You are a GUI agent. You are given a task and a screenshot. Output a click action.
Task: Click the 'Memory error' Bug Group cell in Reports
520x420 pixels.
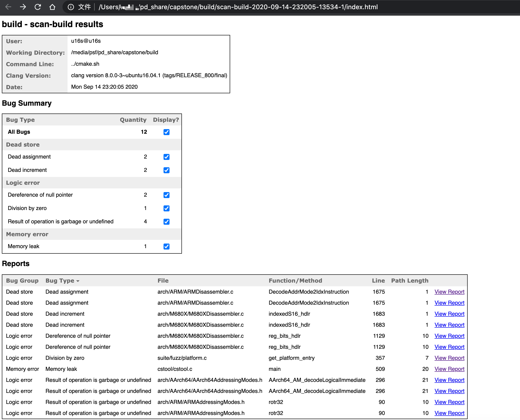[x=23, y=369]
